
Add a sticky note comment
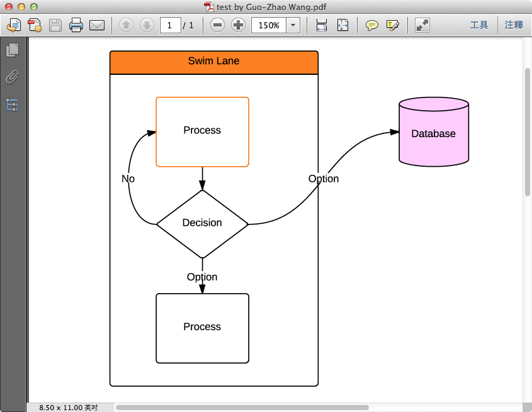click(371, 25)
